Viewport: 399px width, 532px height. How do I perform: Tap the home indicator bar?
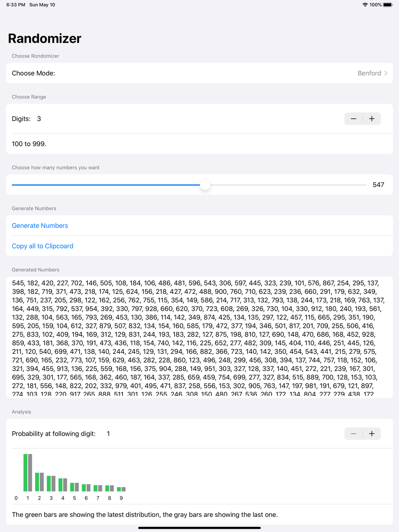(199, 528)
